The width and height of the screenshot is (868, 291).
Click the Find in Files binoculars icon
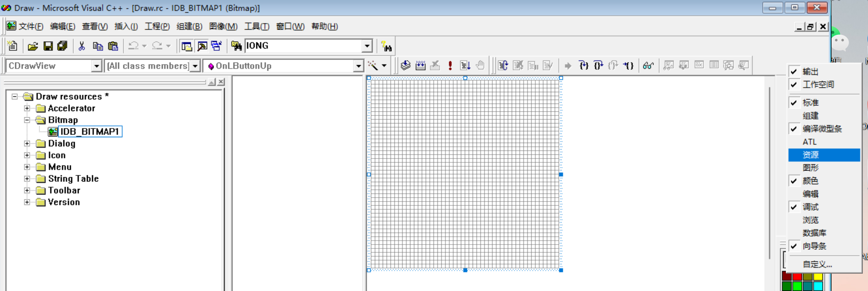point(236,46)
